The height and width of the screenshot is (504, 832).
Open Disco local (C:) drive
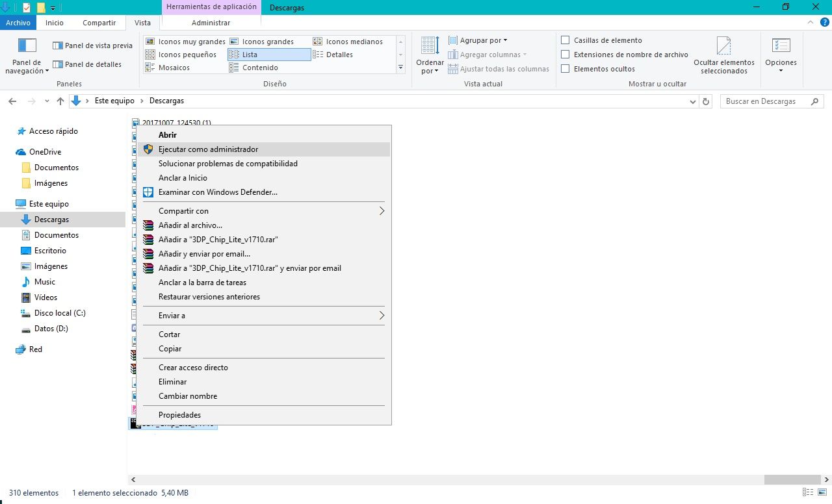click(x=60, y=313)
